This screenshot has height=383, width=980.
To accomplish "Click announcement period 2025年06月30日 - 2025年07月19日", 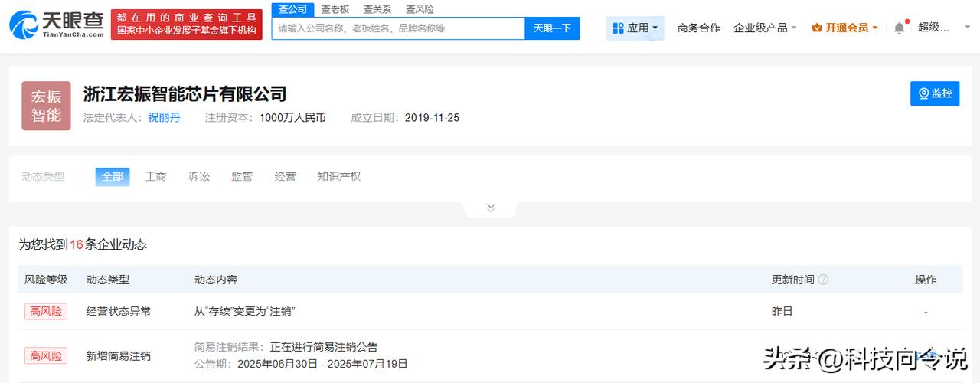I will [x=322, y=364].
